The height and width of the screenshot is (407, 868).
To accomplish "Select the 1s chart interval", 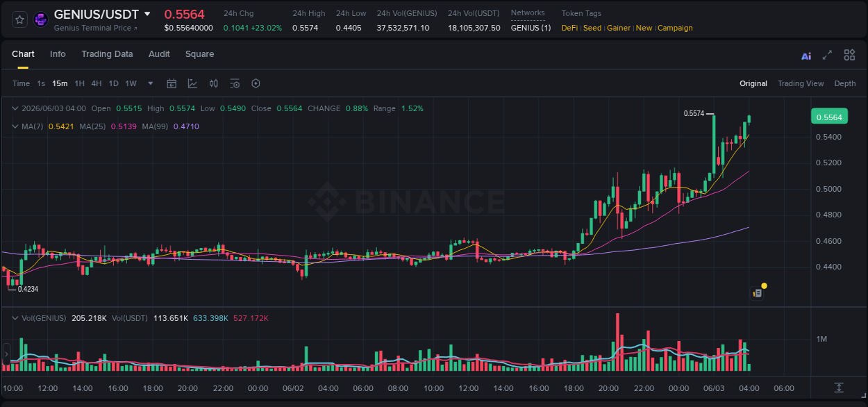I will (41, 83).
